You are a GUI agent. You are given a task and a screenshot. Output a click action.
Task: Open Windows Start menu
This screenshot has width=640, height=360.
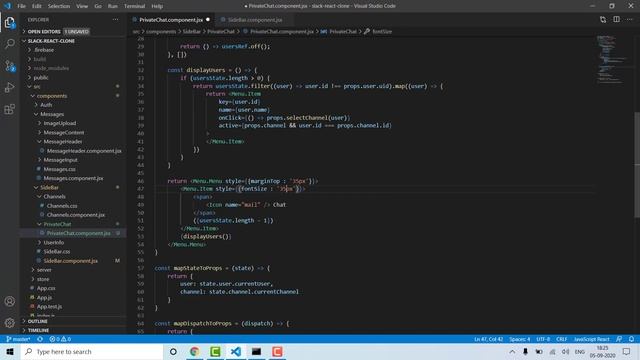tap(10, 352)
